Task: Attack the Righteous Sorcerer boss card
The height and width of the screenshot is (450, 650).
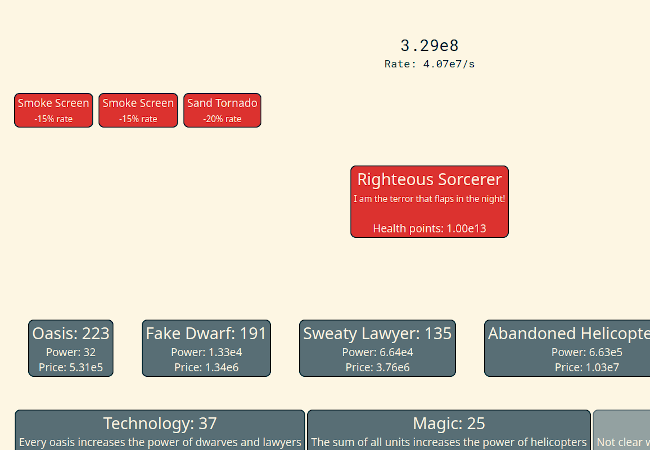Action: click(429, 202)
